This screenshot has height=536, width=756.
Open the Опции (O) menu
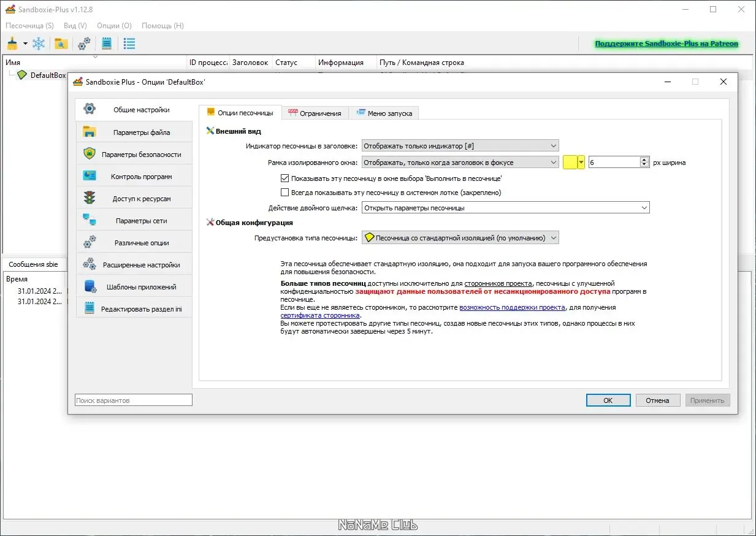pyautogui.click(x=114, y=26)
